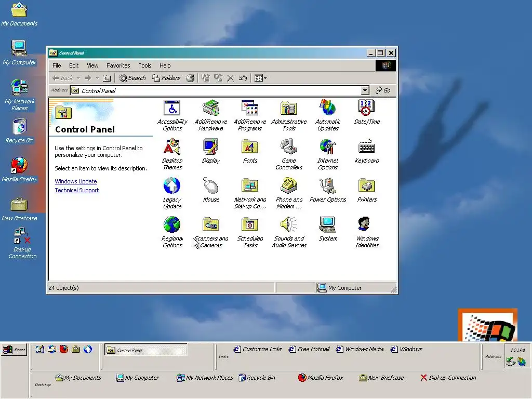Click the History toolbar icon
Screen dimensions: 532x399
click(190, 78)
